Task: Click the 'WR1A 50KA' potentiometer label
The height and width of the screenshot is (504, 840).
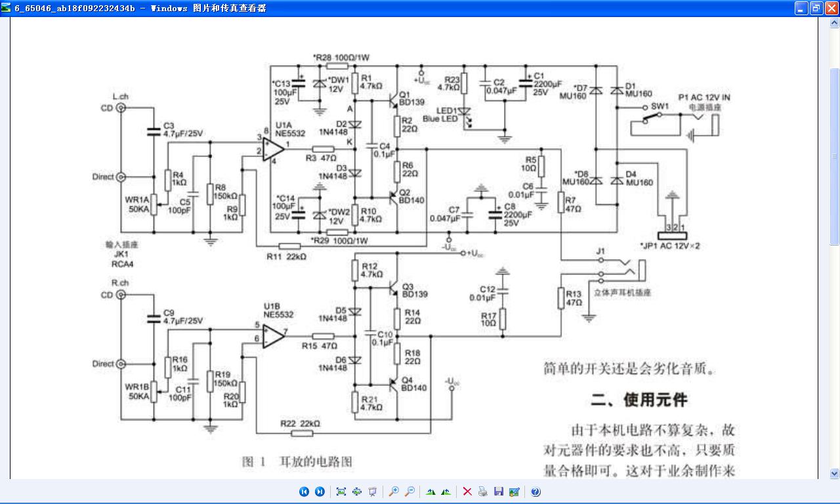Action: point(138,203)
